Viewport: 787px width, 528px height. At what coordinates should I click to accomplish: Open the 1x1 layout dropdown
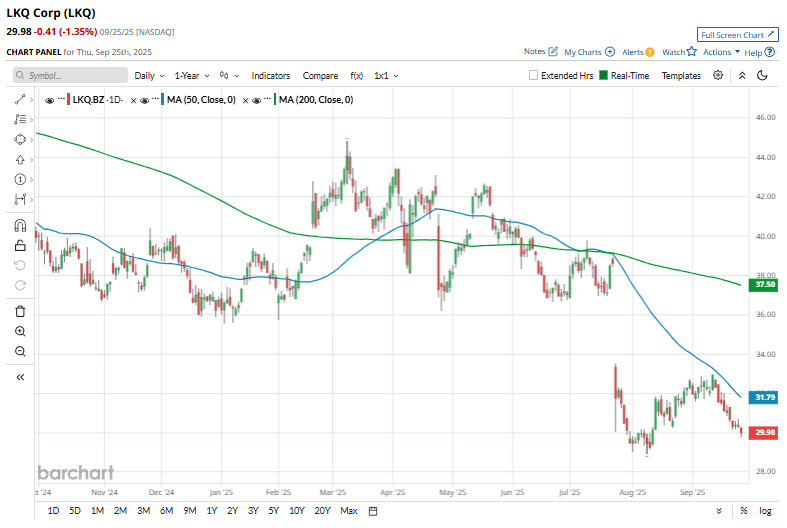[x=386, y=75]
